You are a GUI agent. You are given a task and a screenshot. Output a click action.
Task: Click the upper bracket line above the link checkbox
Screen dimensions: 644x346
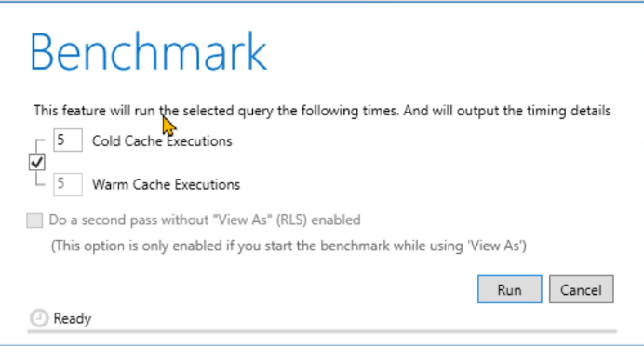click(x=40, y=146)
